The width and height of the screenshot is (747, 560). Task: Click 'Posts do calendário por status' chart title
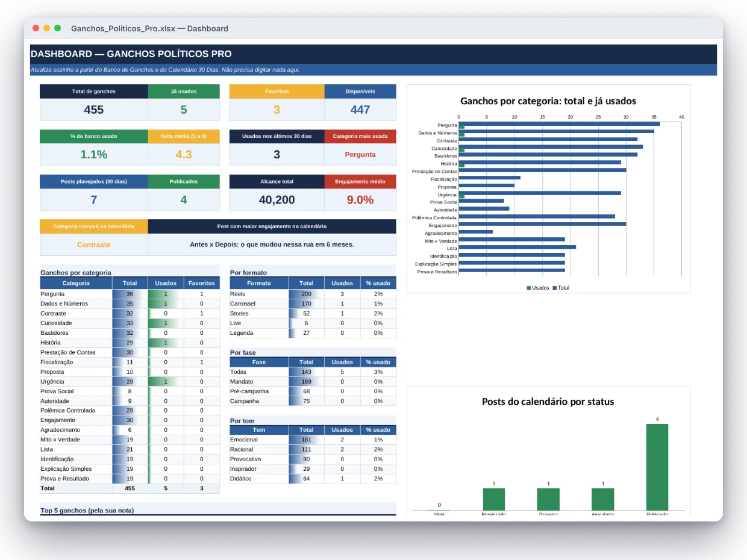548,402
